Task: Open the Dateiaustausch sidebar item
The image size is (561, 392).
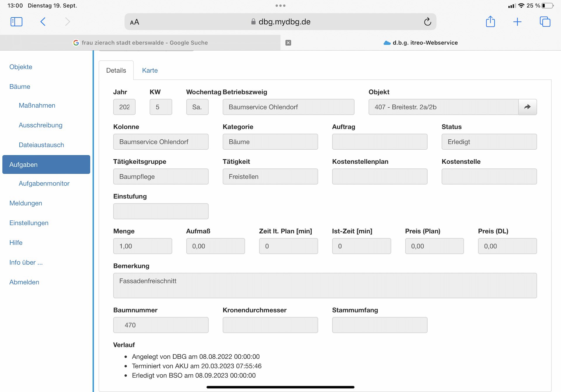Action: [x=41, y=145]
